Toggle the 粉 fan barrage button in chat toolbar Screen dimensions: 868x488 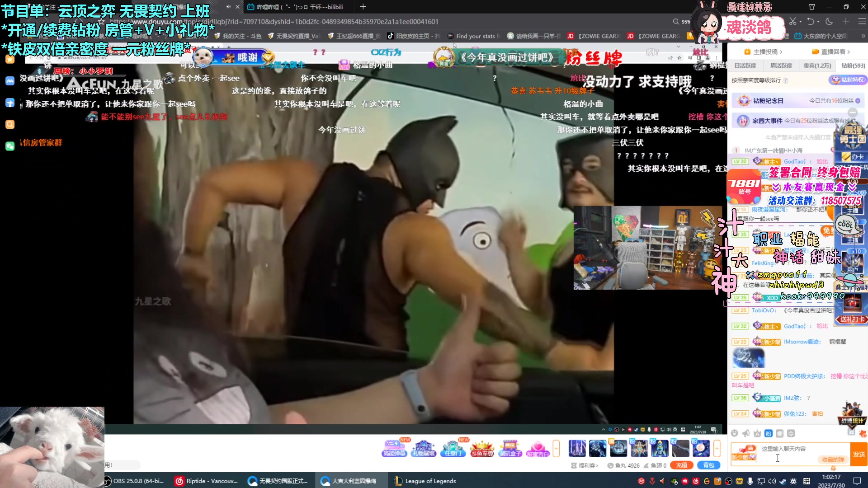(769, 433)
